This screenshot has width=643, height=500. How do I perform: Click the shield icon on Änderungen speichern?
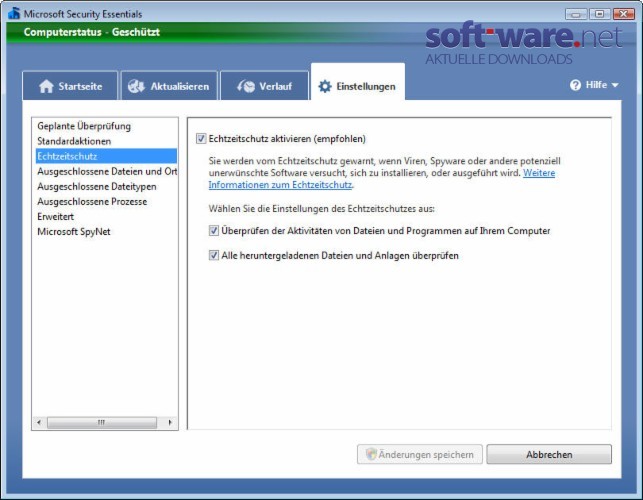click(x=371, y=454)
